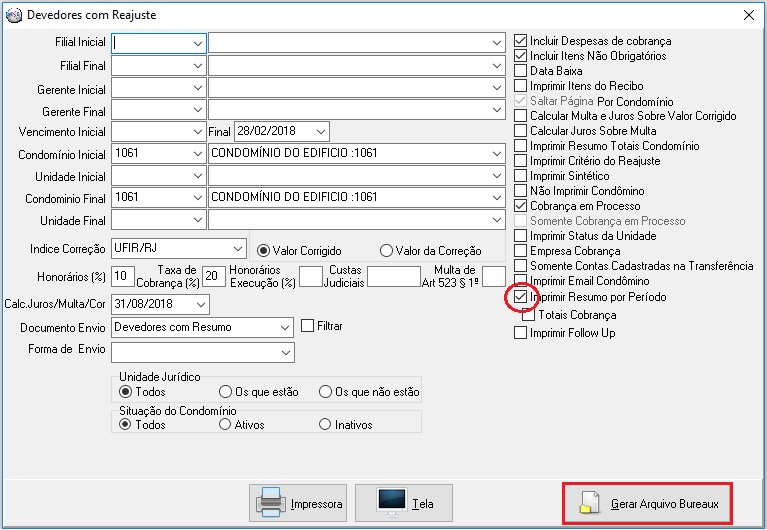Expand the Vencimento Final date dropdown
This screenshot has height=530, width=767.
click(x=319, y=131)
